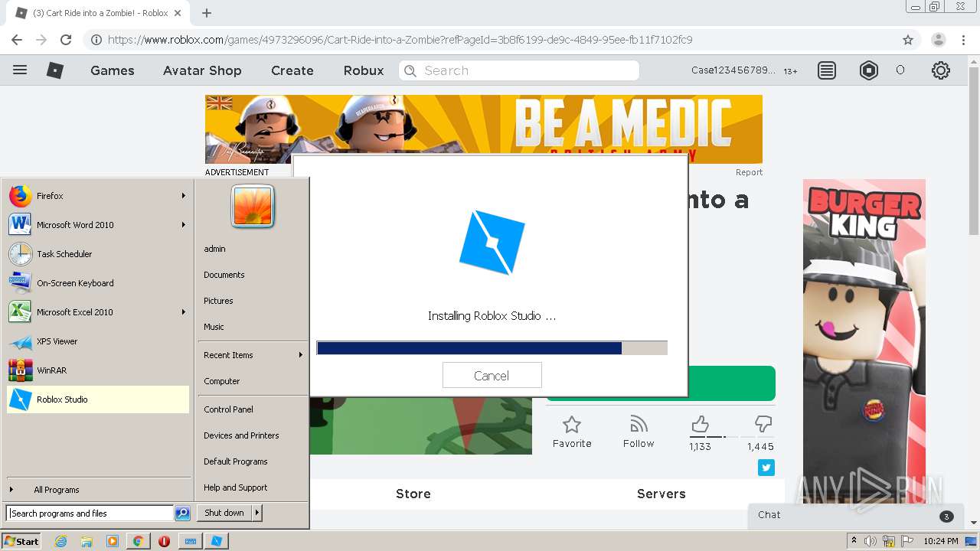Open Control Panel from Start menu

(228, 409)
